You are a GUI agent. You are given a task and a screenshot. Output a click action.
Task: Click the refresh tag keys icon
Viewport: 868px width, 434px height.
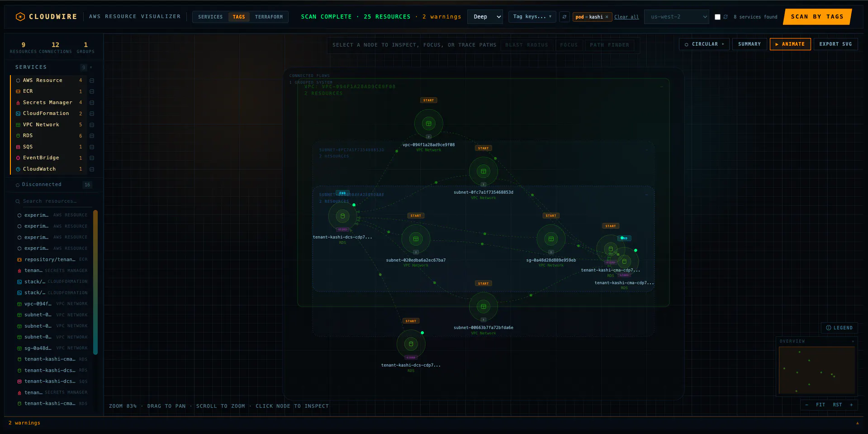coord(564,17)
